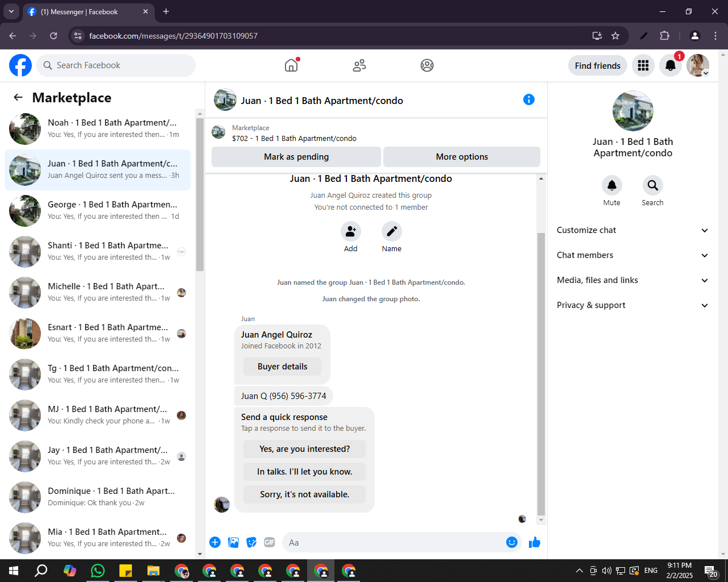Open the Friends icon in top navigation
The width and height of the screenshot is (728, 582).
[x=359, y=65]
